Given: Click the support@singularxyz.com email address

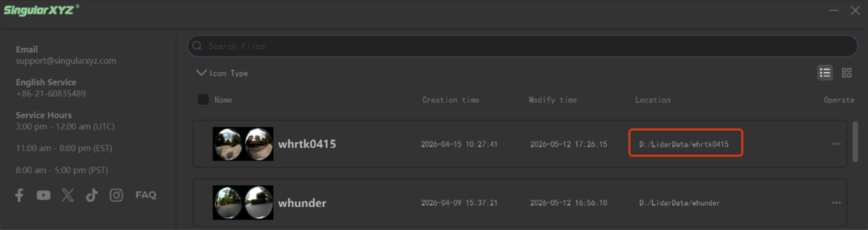Looking at the screenshot, I should [x=66, y=61].
